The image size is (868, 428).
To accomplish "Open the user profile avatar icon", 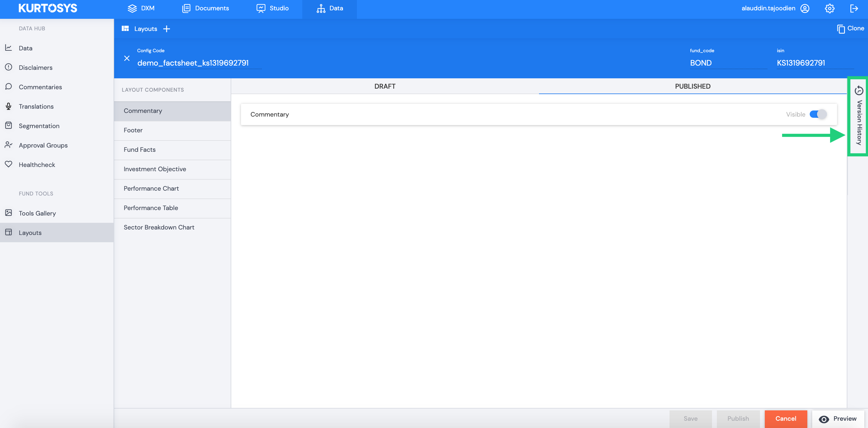I will (x=805, y=8).
